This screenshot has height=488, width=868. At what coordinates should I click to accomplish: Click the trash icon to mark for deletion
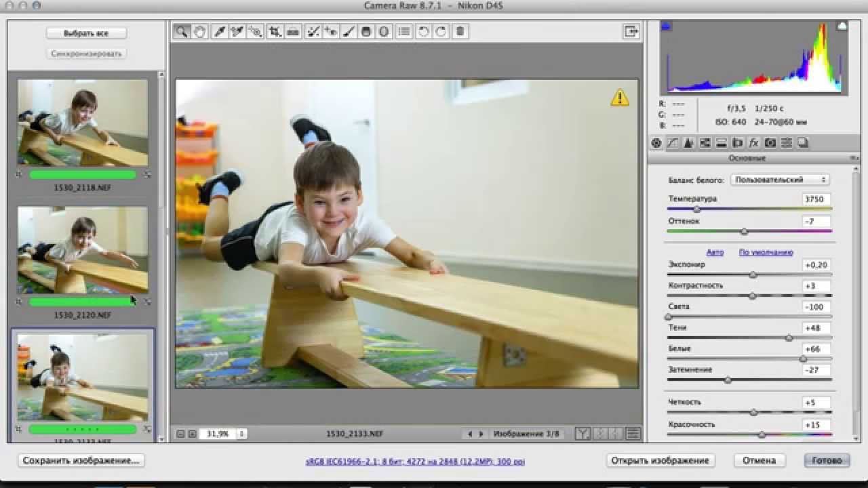(460, 31)
